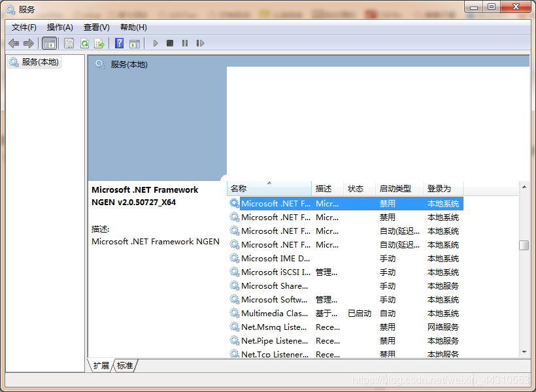Image resolution: width=536 pixels, height=392 pixels.
Task: Maximize the 服务 window
Action: coord(492,7)
